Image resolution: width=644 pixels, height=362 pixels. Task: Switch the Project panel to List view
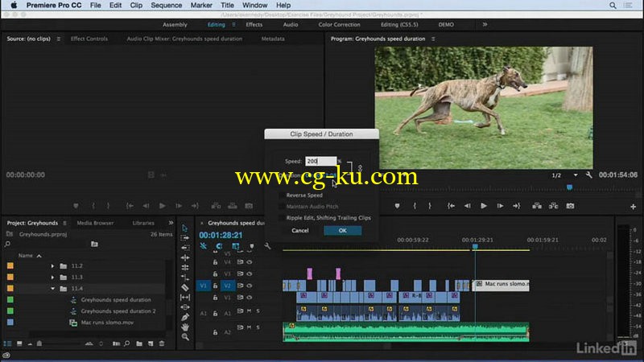pyautogui.click(x=7, y=343)
